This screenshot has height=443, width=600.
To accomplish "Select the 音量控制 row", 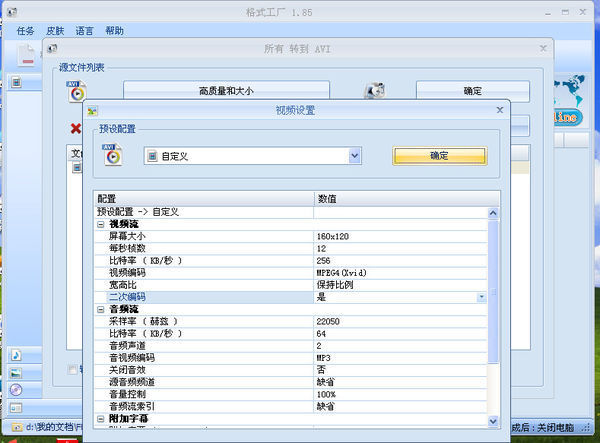I will coord(291,394).
